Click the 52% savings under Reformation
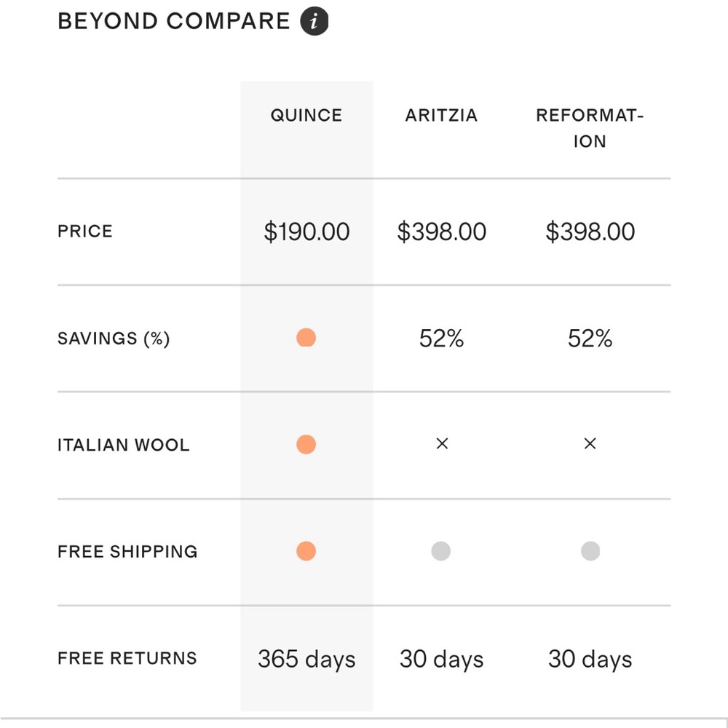The width and height of the screenshot is (728, 728). (590, 338)
